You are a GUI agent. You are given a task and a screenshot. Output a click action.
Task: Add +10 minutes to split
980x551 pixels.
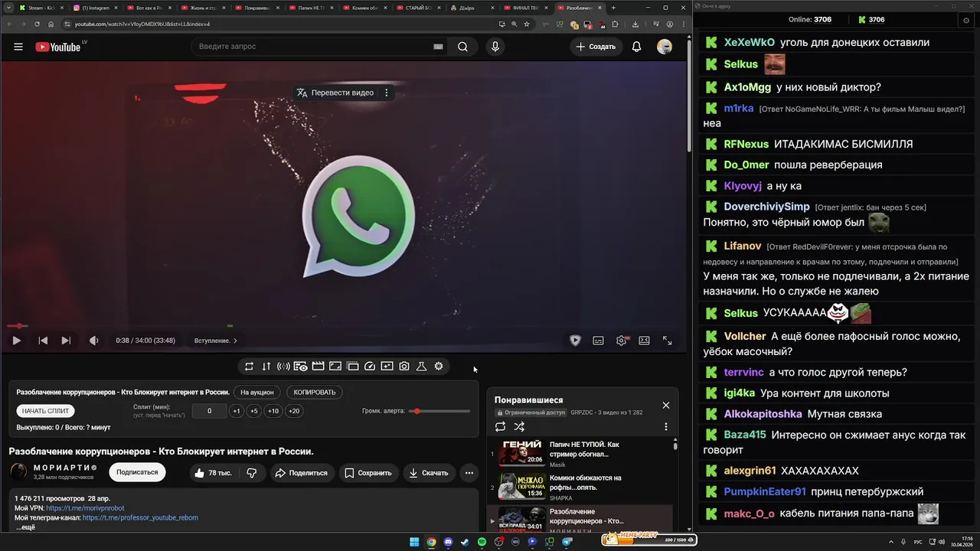pyautogui.click(x=273, y=411)
